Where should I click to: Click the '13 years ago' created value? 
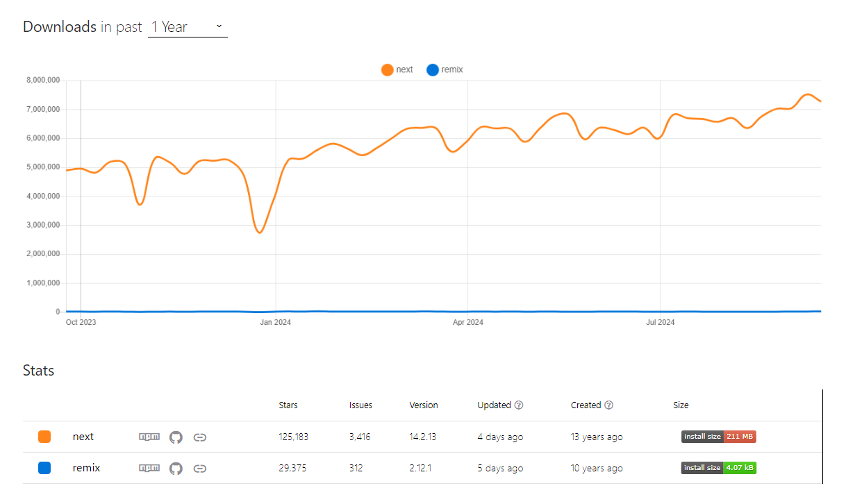pos(597,437)
